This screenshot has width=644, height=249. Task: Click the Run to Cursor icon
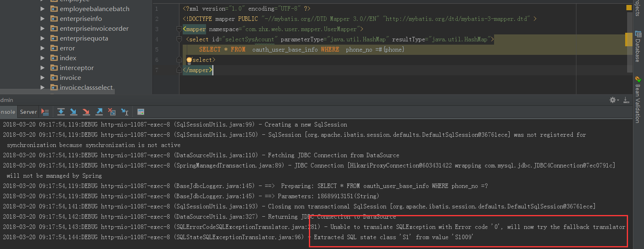[x=125, y=112]
